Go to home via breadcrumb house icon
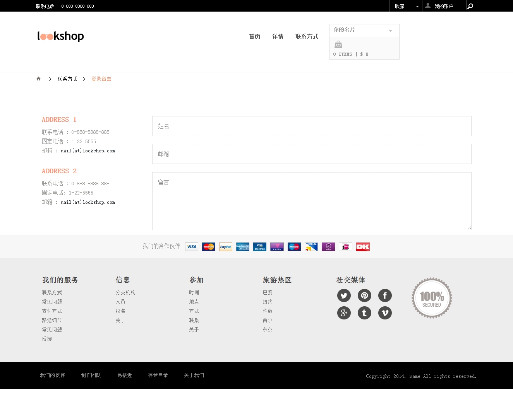The image size is (513, 420). click(x=39, y=79)
